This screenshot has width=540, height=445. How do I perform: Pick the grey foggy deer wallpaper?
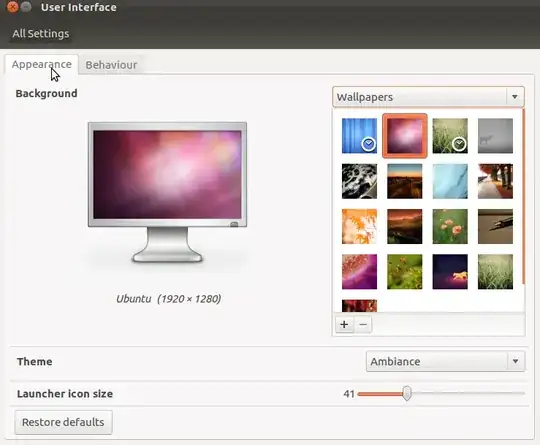coord(495,136)
